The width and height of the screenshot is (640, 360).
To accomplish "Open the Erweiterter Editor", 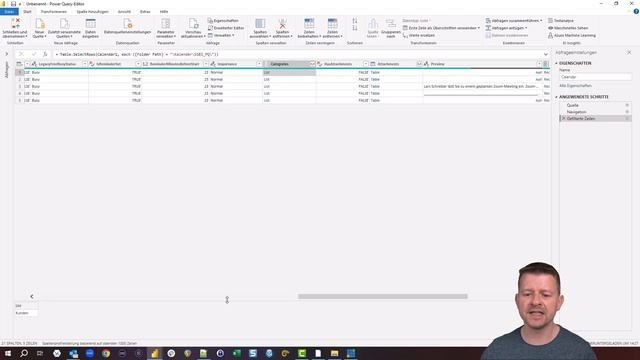I will coord(226,28).
